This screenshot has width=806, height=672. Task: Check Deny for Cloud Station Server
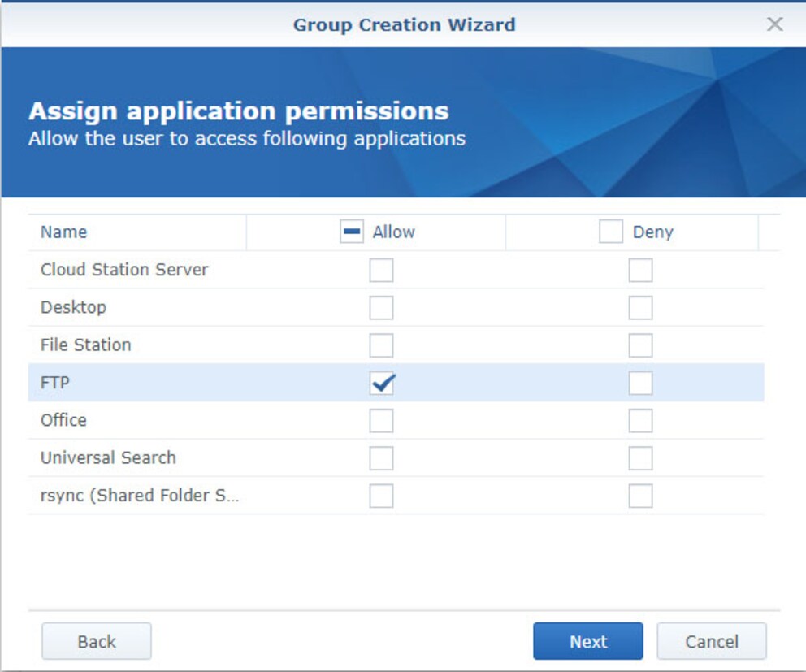pos(640,270)
